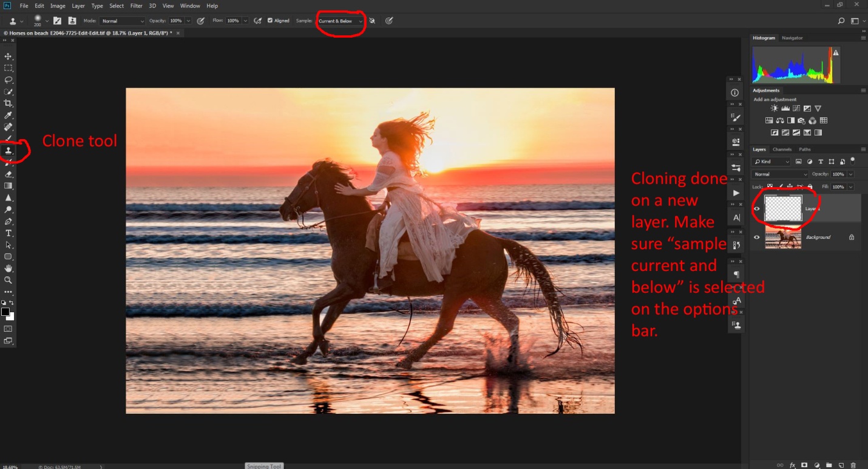Hide the Background layer eye

756,237
